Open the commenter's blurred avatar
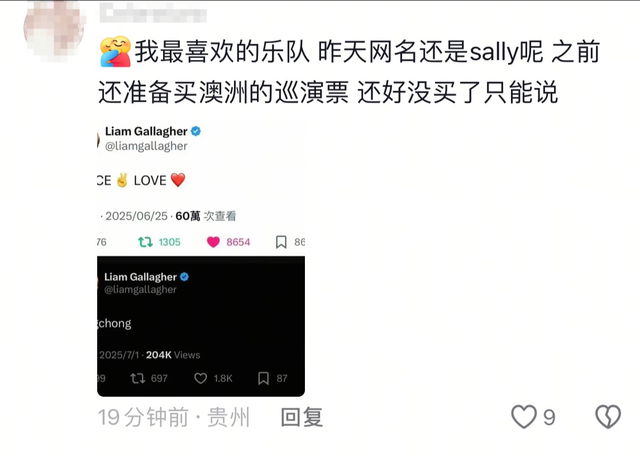This screenshot has width=640, height=455. (x=54, y=29)
